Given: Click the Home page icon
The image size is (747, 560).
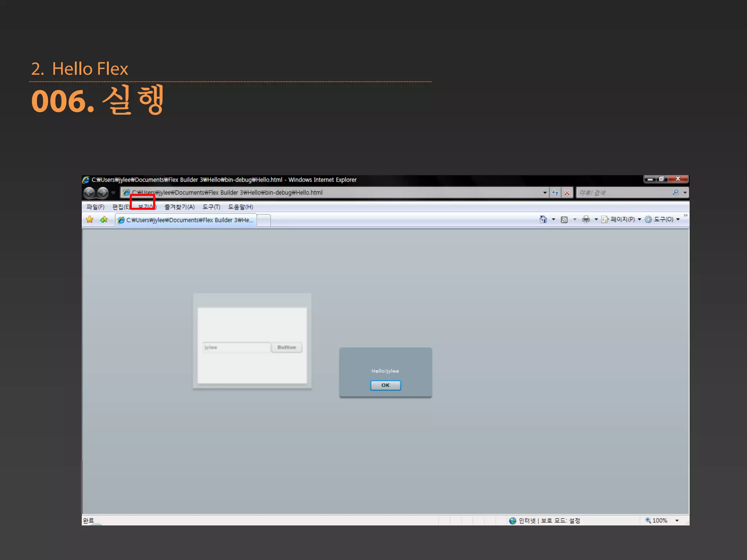Looking at the screenshot, I should 543,219.
